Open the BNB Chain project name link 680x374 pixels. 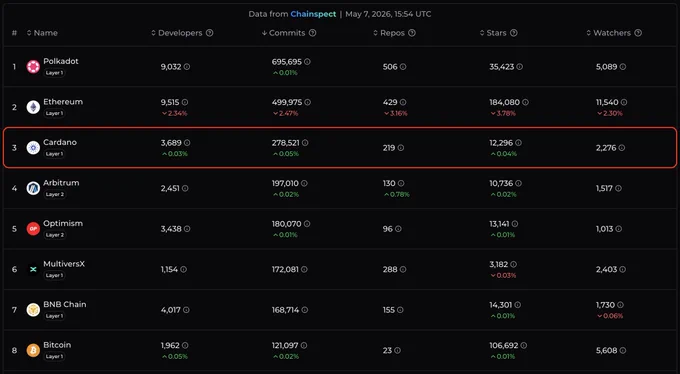click(x=65, y=304)
